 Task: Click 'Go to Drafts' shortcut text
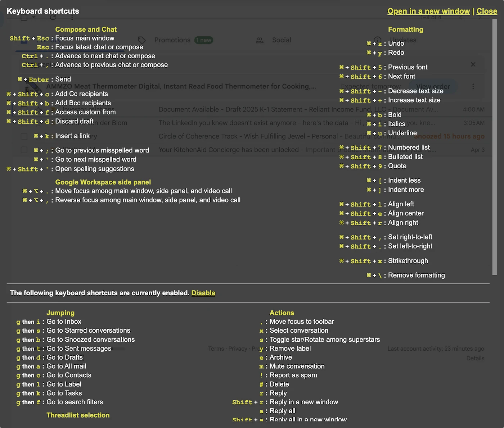pyautogui.click(x=64, y=358)
